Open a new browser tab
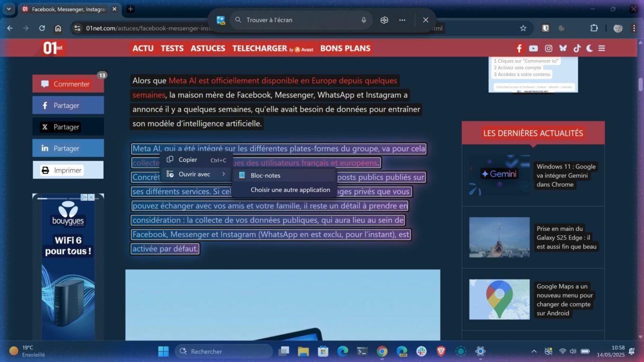The width and height of the screenshot is (644, 362). click(130, 9)
